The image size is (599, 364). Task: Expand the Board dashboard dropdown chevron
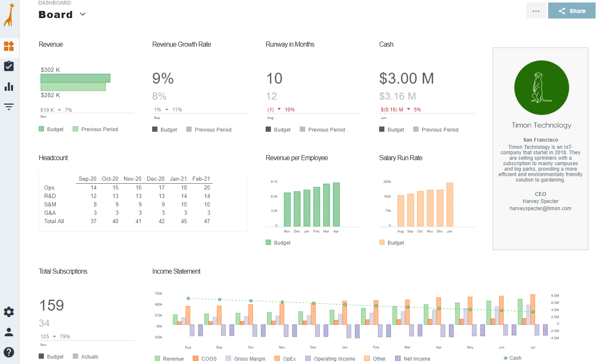click(x=83, y=14)
